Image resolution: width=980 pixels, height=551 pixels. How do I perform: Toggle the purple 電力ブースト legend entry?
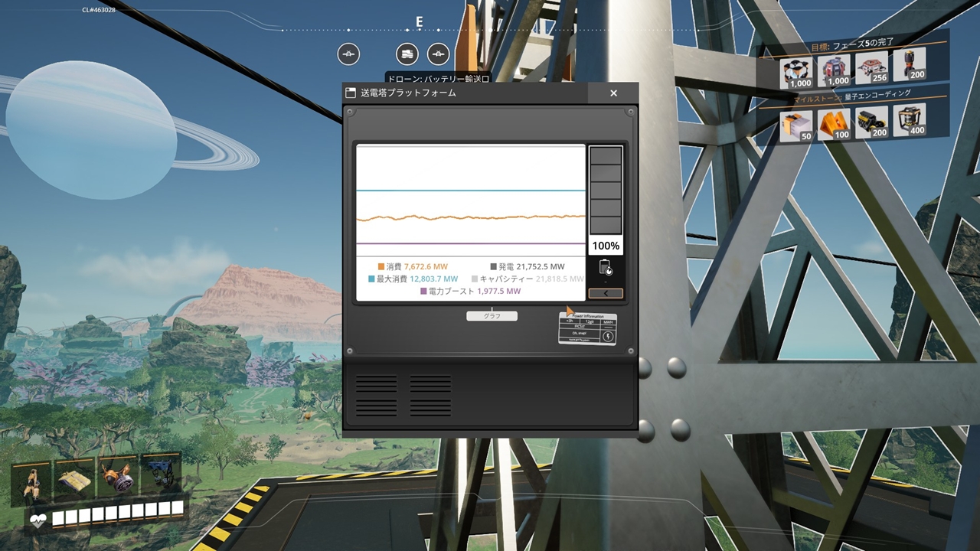pos(471,292)
